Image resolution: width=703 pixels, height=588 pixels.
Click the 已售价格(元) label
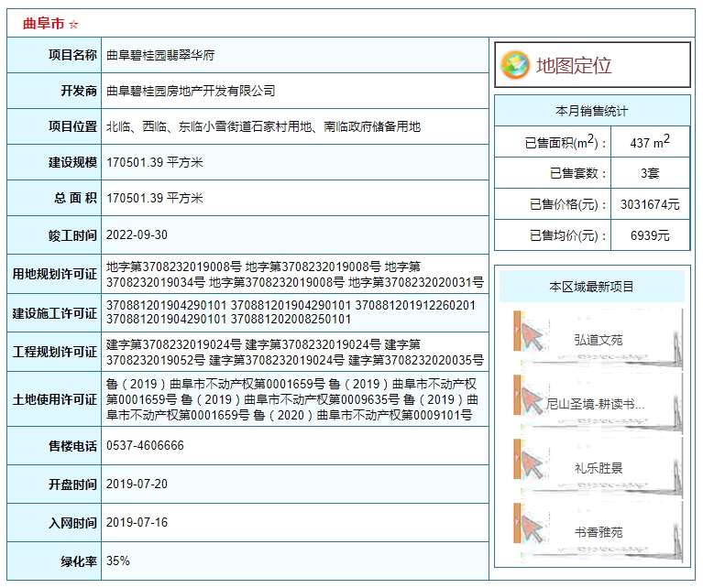[x=568, y=205]
